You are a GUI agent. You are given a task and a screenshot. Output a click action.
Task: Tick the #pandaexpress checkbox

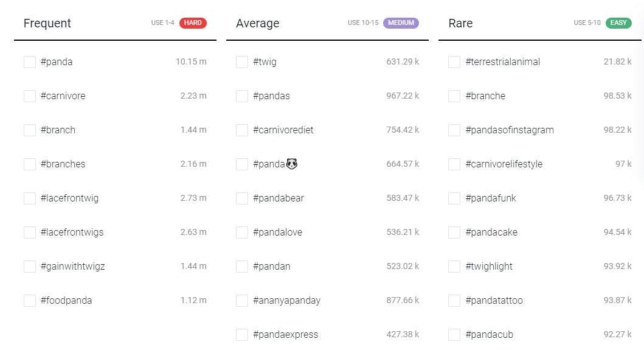tap(242, 335)
